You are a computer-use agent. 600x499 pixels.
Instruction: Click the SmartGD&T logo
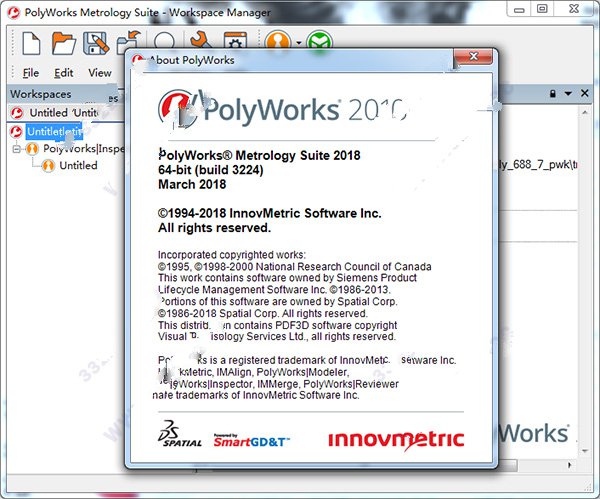[251, 441]
